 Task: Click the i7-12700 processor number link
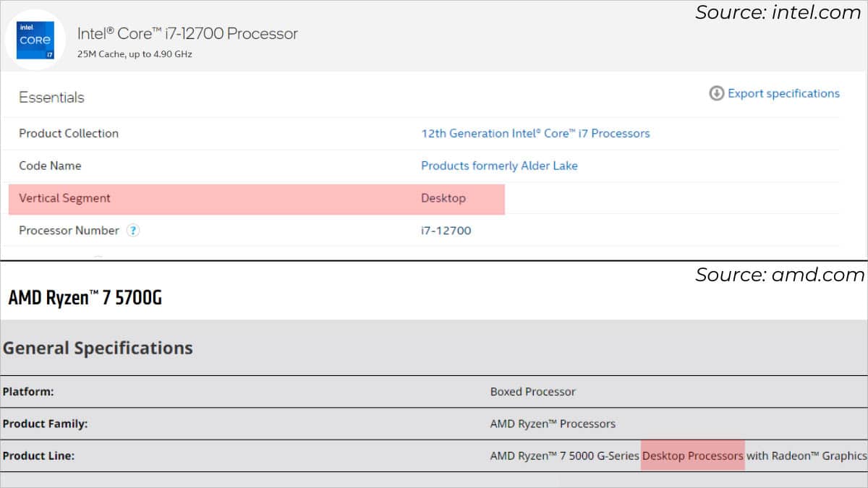(x=444, y=231)
